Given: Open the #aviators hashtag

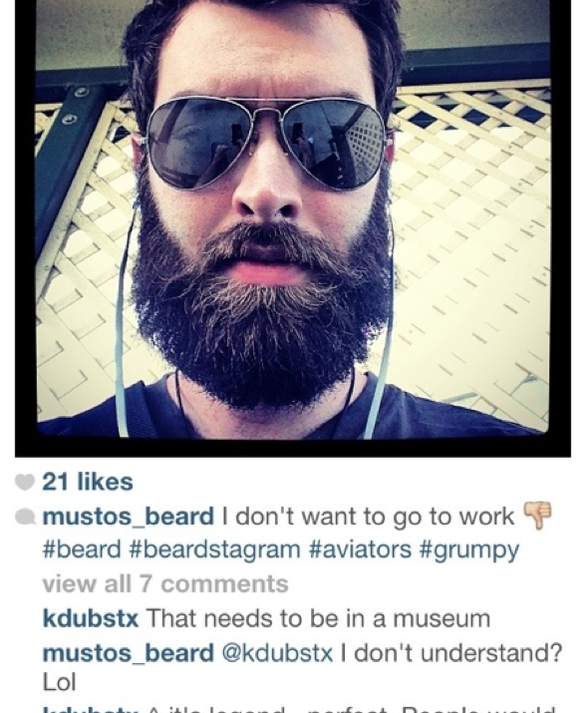Looking at the screenshot, I should coord(361,549).
